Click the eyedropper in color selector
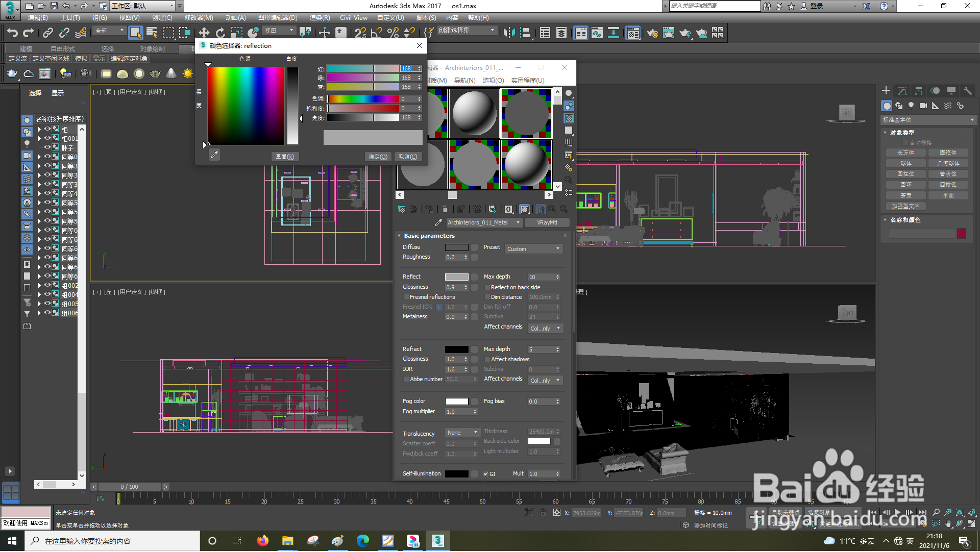980x552 pixels. (x=214, y=155)
